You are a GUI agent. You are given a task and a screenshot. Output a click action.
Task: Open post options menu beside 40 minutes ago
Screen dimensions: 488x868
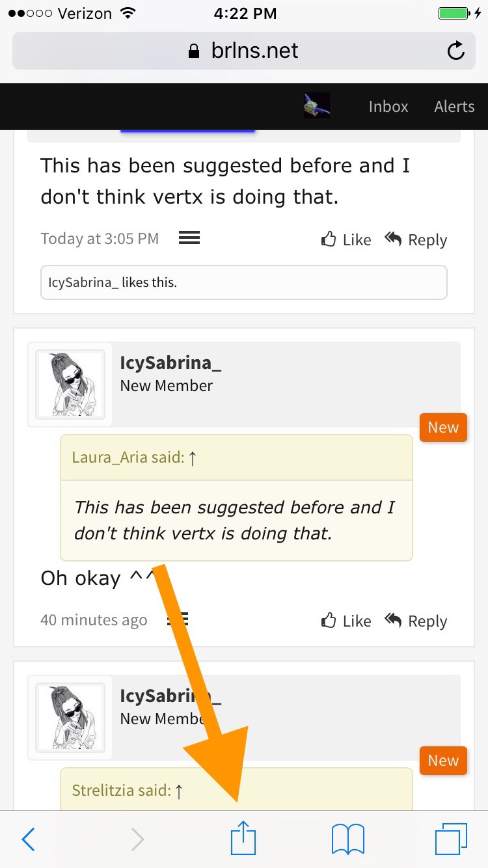pyautogui.click(x=178, y=619)
